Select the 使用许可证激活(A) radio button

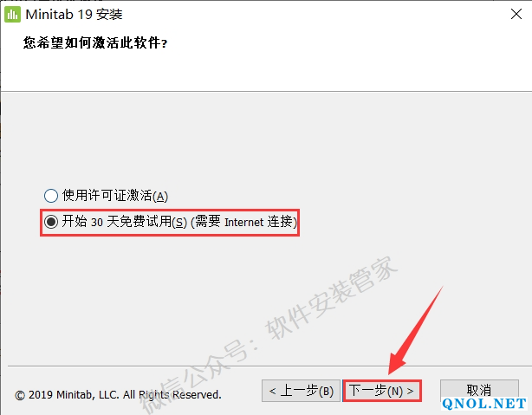51,196
